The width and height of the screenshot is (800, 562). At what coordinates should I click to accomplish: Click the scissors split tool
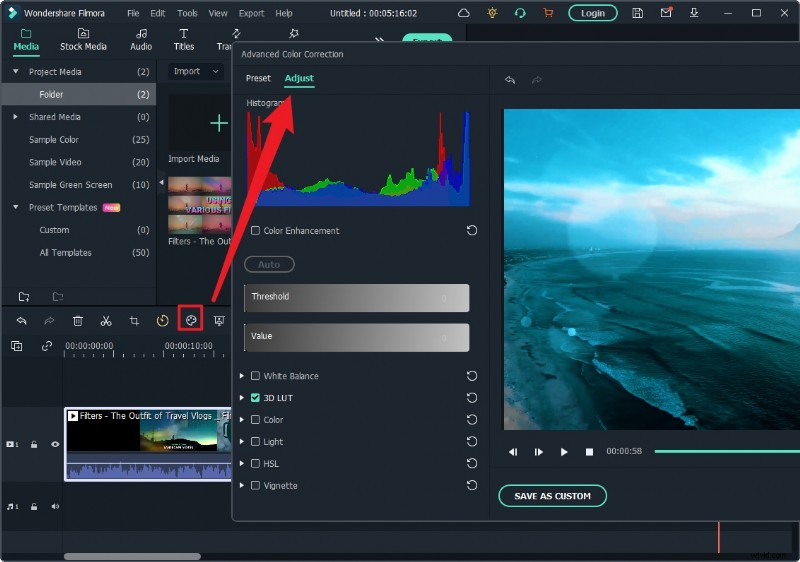pyautogui.click(x=105, y=320)
